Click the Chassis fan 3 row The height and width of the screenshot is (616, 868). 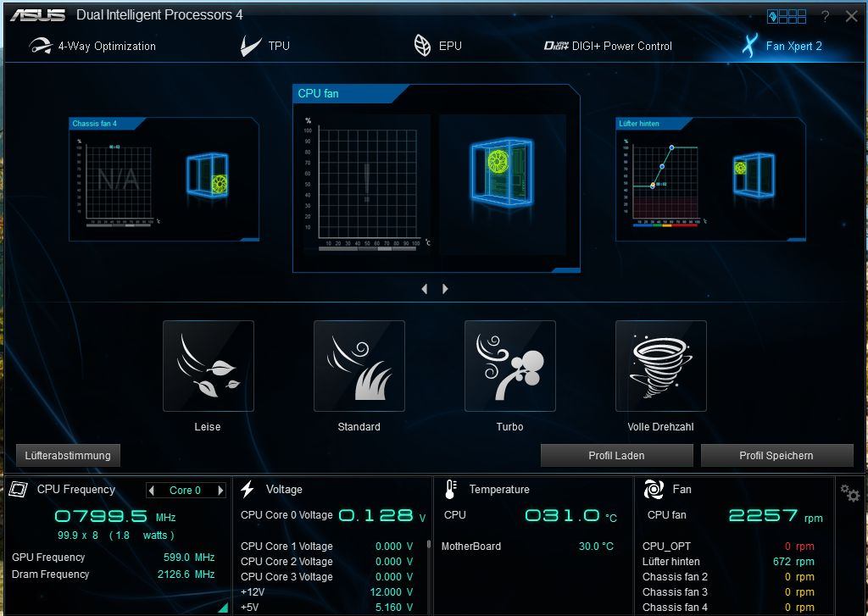[728, 592]
